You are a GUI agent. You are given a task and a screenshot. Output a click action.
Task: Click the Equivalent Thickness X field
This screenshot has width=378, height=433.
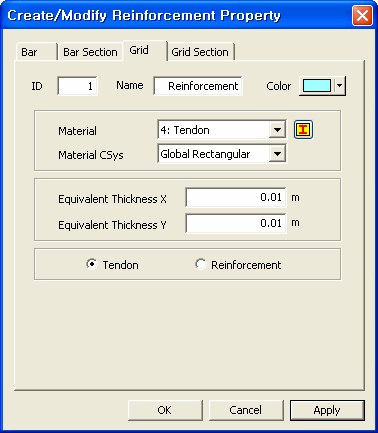pyautogui.click(x=236, y=198)
